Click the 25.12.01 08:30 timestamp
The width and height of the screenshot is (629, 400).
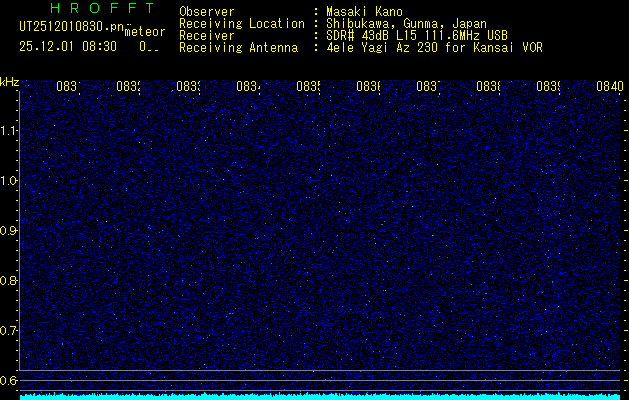tap(67, 46)
